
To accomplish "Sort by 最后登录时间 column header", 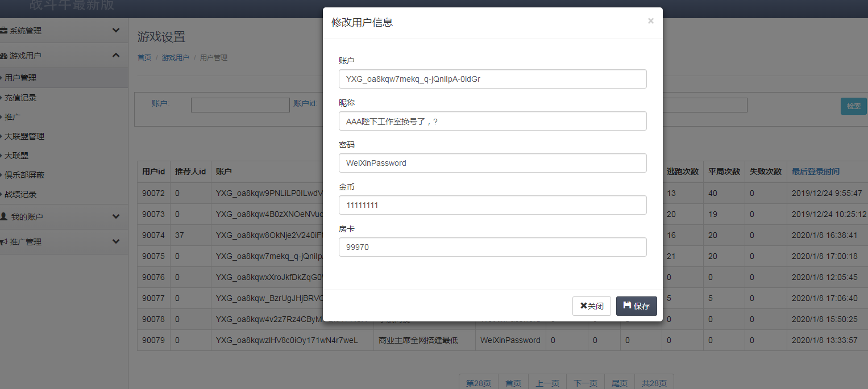I will 815,172.
